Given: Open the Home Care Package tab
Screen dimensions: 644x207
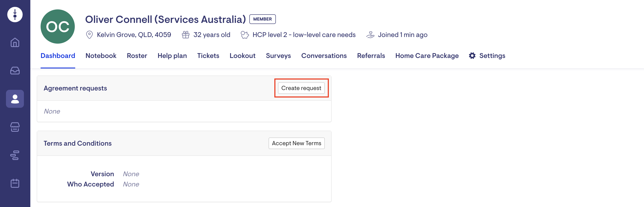Looking at the screenshot, I should pos(427,56).
